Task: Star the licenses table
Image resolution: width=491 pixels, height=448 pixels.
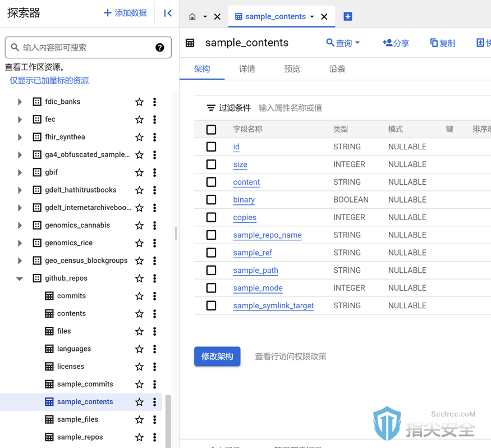Action: pyautogui.click(x=139, y=367)
